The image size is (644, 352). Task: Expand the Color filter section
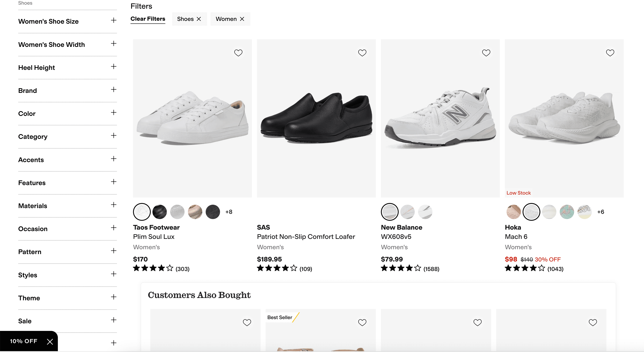click(114, 112)
